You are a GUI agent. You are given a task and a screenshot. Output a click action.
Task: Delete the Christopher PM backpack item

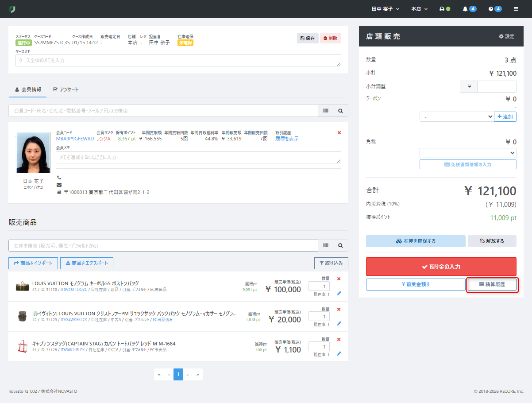pos(339,309)
